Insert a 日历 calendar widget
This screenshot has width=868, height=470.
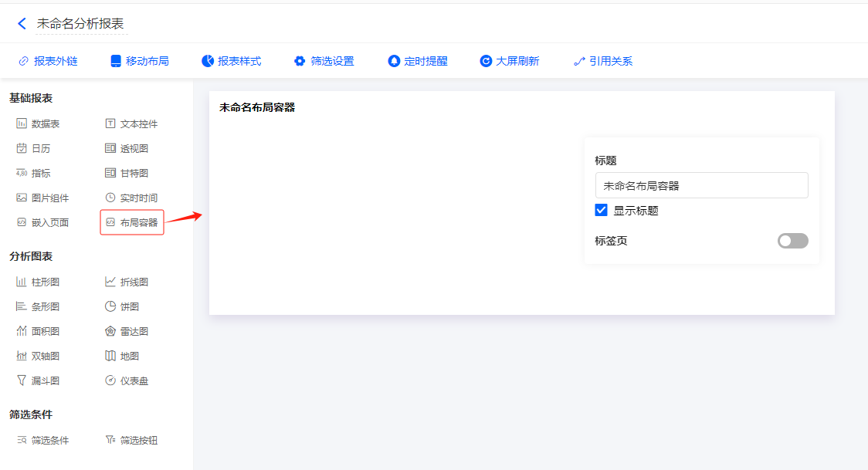[34, 148]
